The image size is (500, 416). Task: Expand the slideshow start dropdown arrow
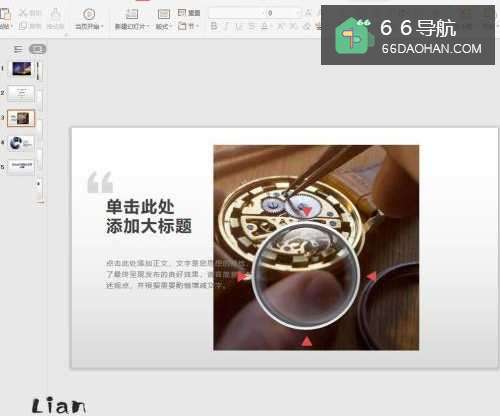(x=102, y=26)
